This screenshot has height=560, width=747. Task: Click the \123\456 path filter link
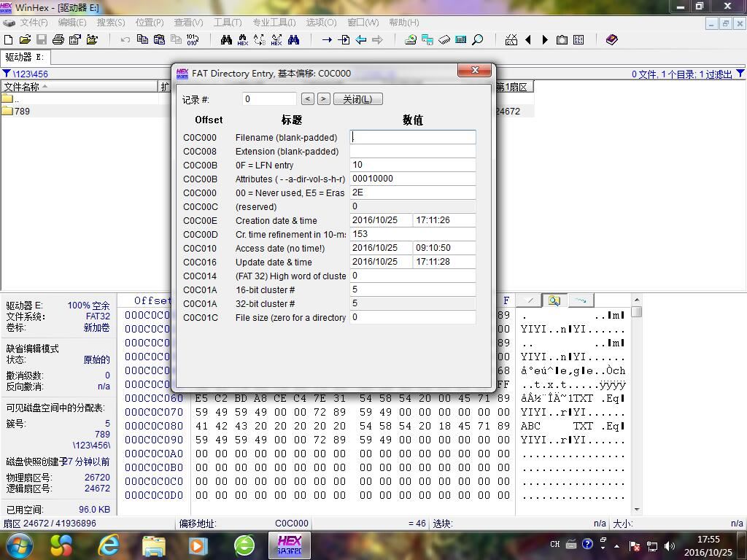tap(31, 74)
